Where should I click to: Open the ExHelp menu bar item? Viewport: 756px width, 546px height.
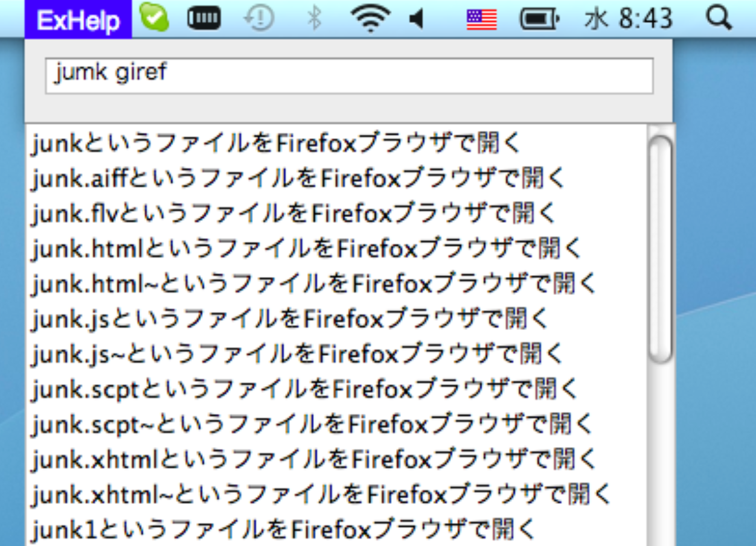[x=78, y=19]
